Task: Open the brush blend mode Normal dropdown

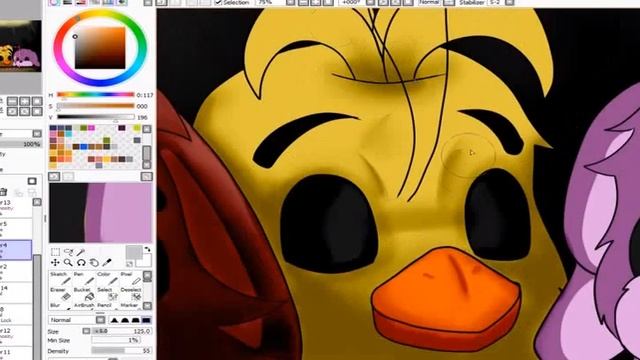Action: coord(77,320)
